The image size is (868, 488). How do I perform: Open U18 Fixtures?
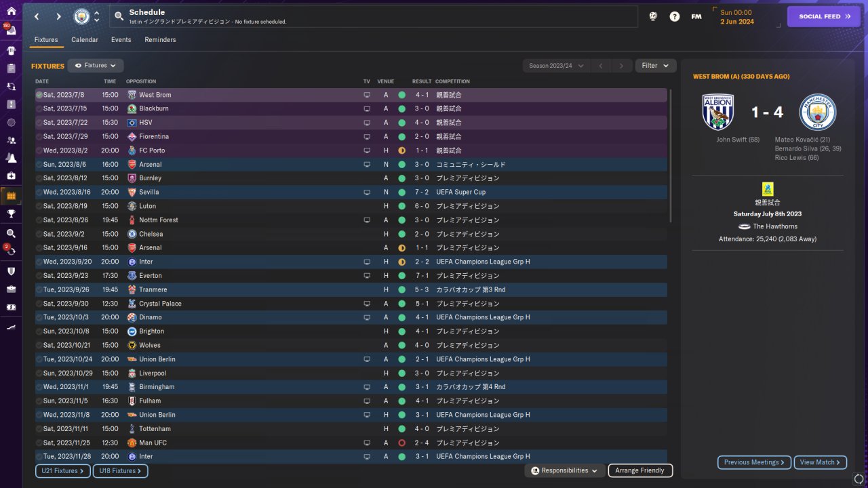coord(121,470)
